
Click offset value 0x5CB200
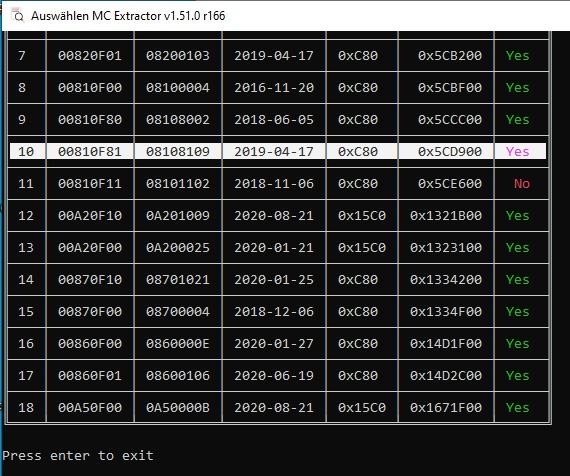pyautogui.click(x=450, y=56)
